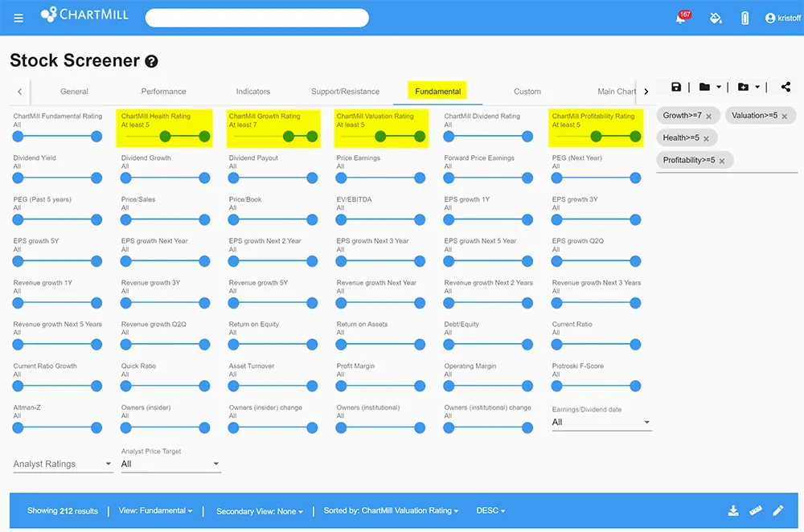Click the ChartMill Health Rating left slider handle
The width and height of the screenshot is (804, 532).
[x=165, y=137]
